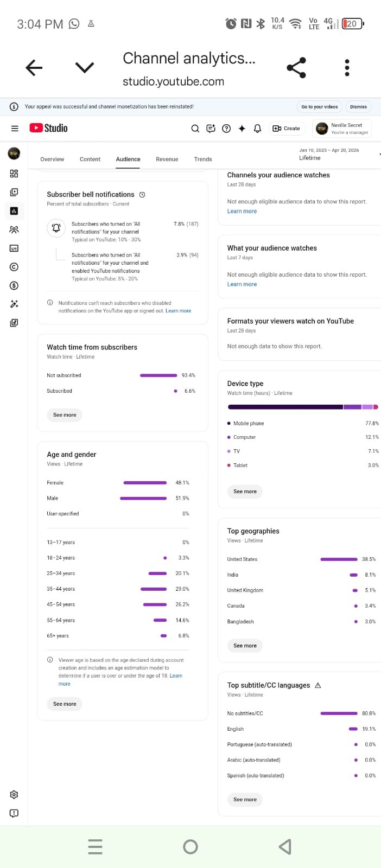Open the Customization magic wand icon
Viewport: 381px width, 868px height.
point(14,304)
